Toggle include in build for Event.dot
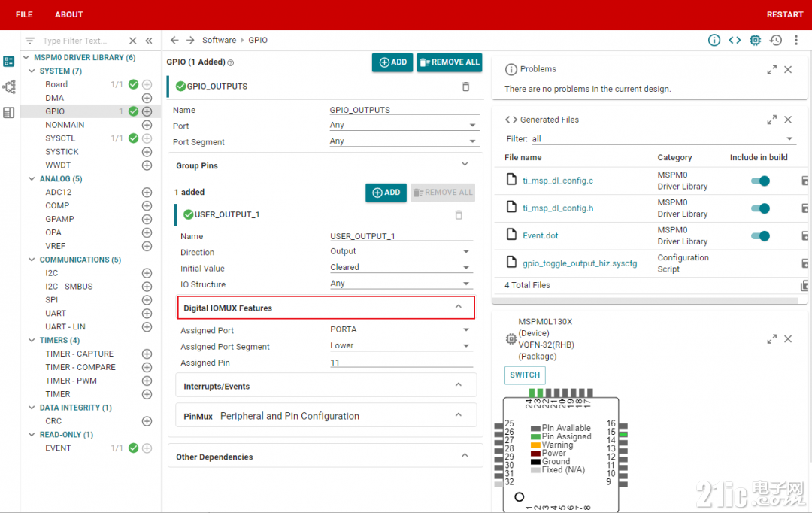 [760, 235]
